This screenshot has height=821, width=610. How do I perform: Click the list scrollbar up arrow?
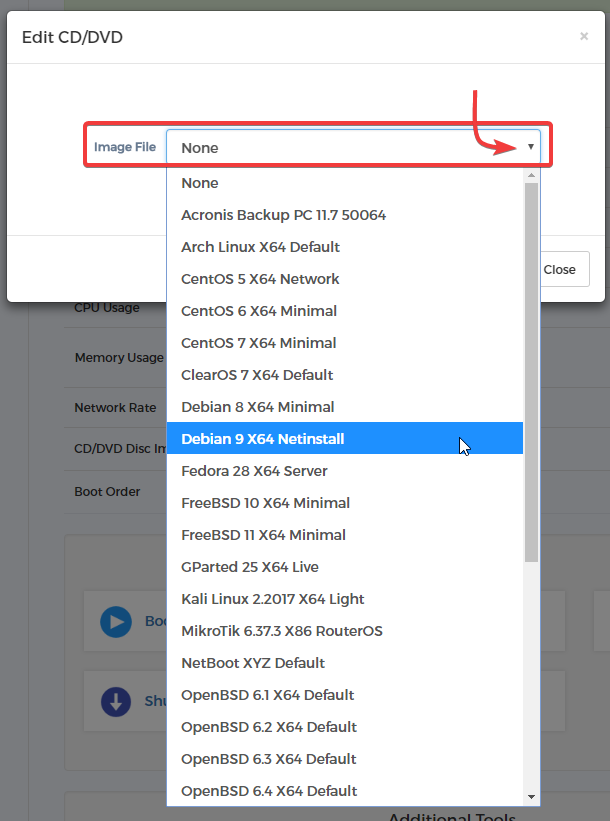point(531,175)
